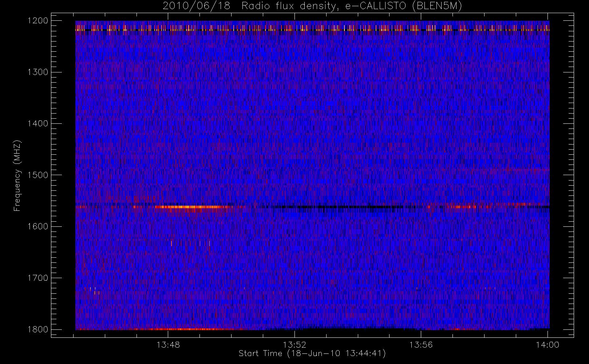Click the 1800 frequency tick label
This screenshot has width=589, height=364.
[38, 329]
